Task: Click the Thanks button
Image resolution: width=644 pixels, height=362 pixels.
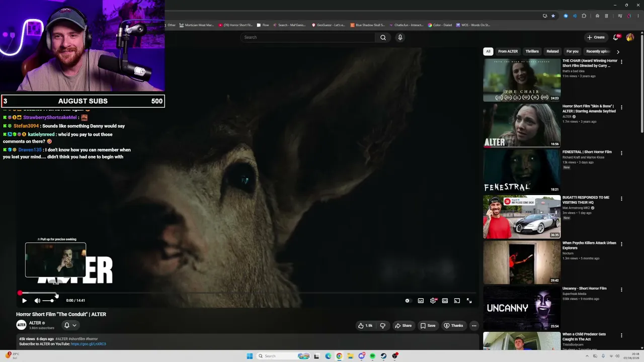Action: (x=453, y=326)
